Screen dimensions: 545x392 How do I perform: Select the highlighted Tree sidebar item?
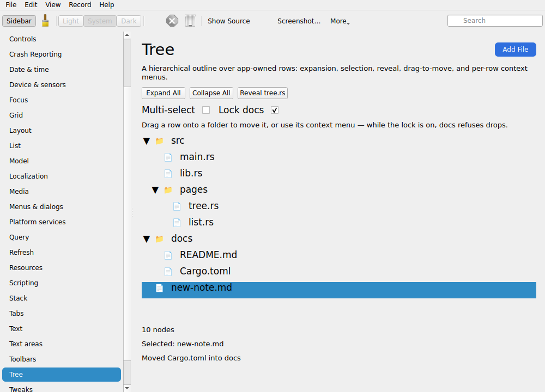click(x=62, y=374)
